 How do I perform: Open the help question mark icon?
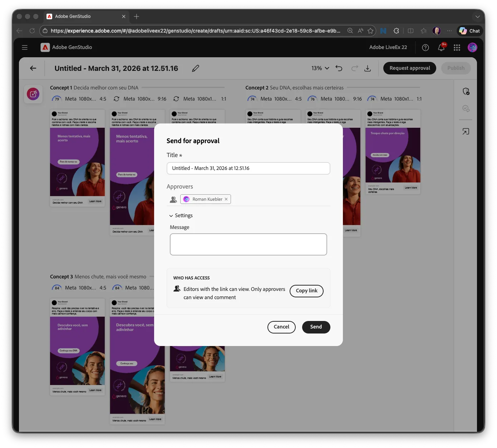[425, 48]
